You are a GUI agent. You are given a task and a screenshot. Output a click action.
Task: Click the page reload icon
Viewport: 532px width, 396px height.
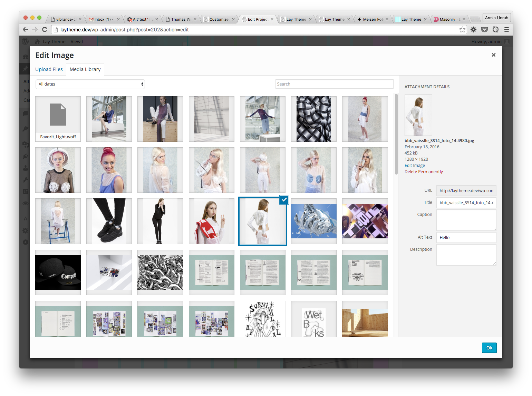pos(45,30)
